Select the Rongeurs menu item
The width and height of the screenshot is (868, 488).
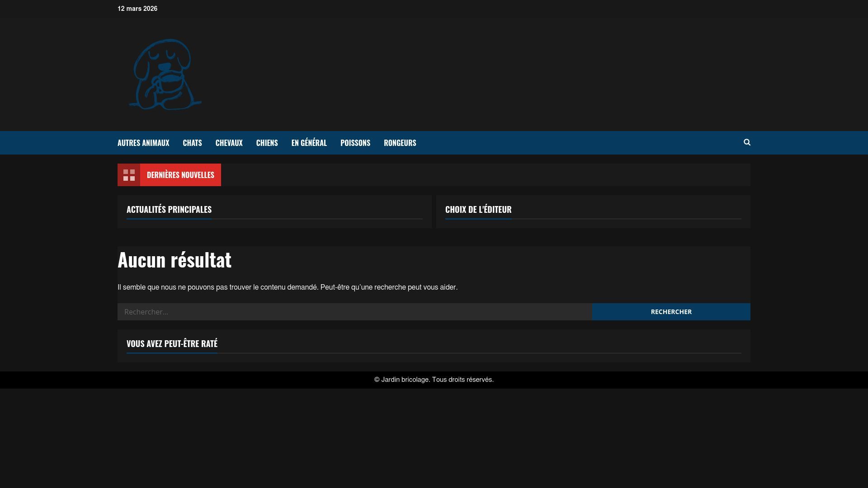point(400,143)
